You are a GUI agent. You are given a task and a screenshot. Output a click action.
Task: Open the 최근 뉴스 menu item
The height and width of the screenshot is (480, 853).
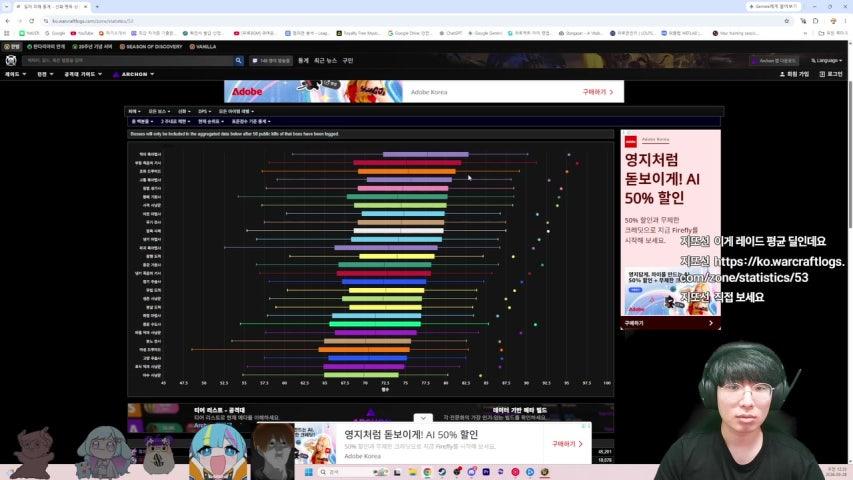click(325, 60)
